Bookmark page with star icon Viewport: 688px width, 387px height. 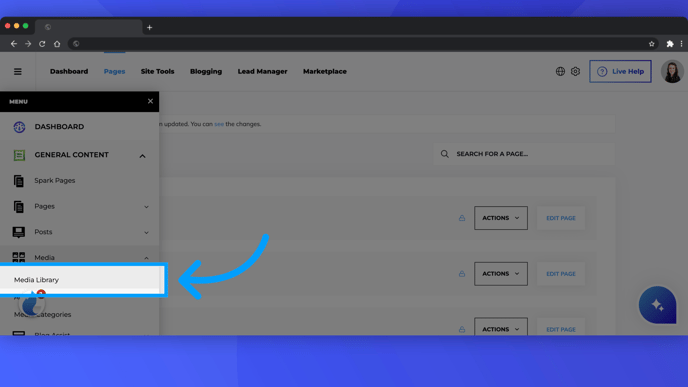[652, 44]
